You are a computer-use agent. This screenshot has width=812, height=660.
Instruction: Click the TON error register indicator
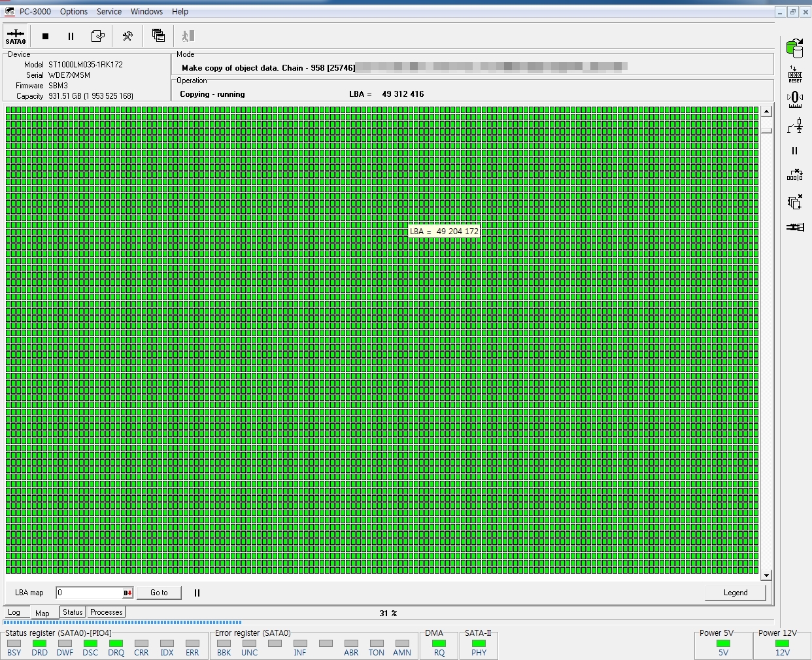click(x=377, y=644)
